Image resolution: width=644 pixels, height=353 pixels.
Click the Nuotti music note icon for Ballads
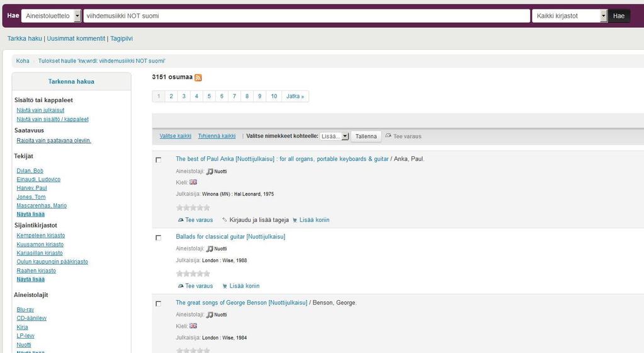pos(210,249)
